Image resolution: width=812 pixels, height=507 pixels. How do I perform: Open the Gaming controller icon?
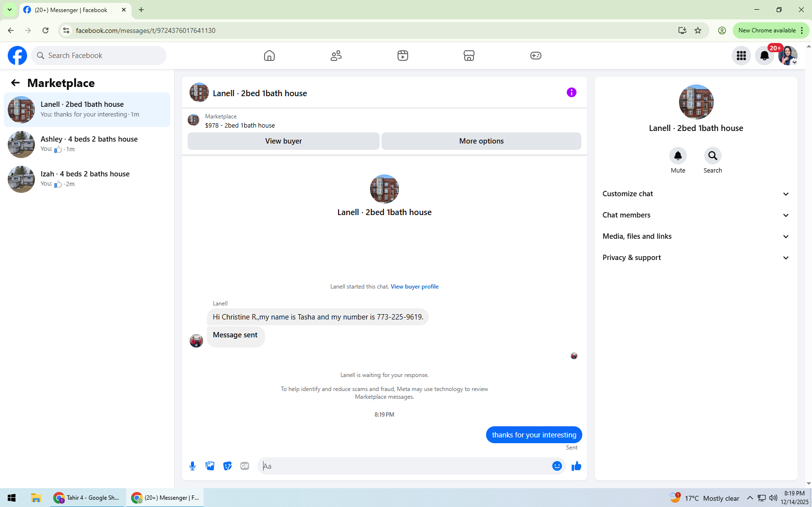536,56
